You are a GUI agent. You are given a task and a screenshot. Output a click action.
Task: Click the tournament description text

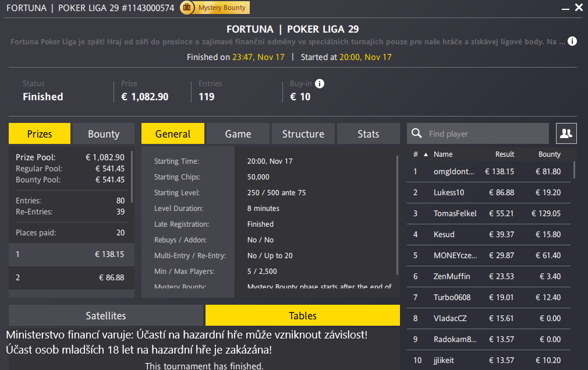pyautogui.click(x=288, y=41)
